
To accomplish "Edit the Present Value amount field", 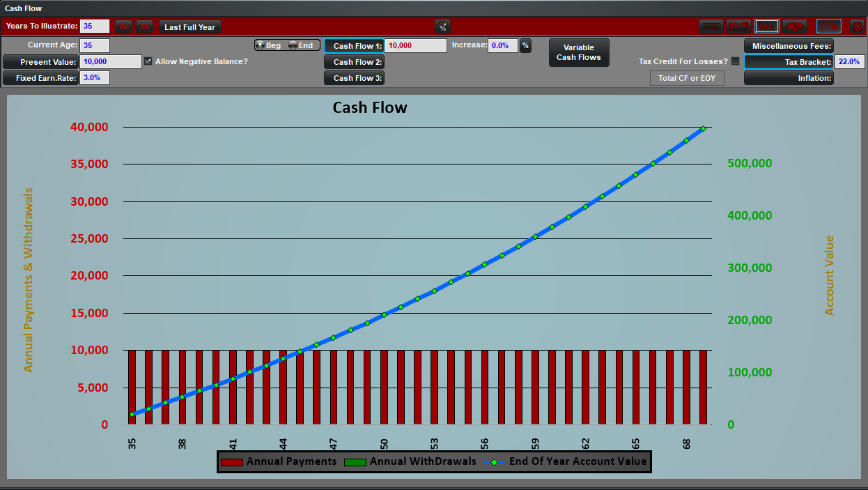I will [111, 62].
